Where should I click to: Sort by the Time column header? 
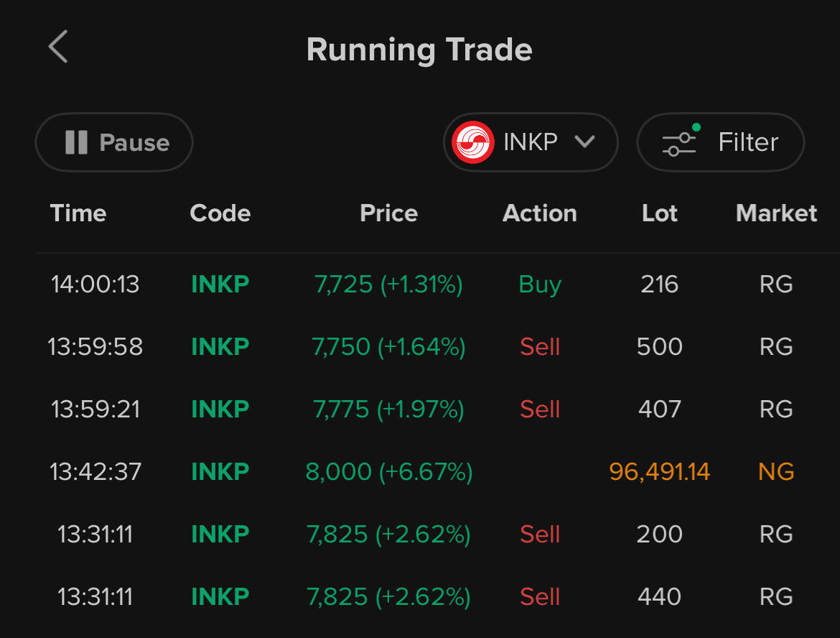tap(78, 213)
